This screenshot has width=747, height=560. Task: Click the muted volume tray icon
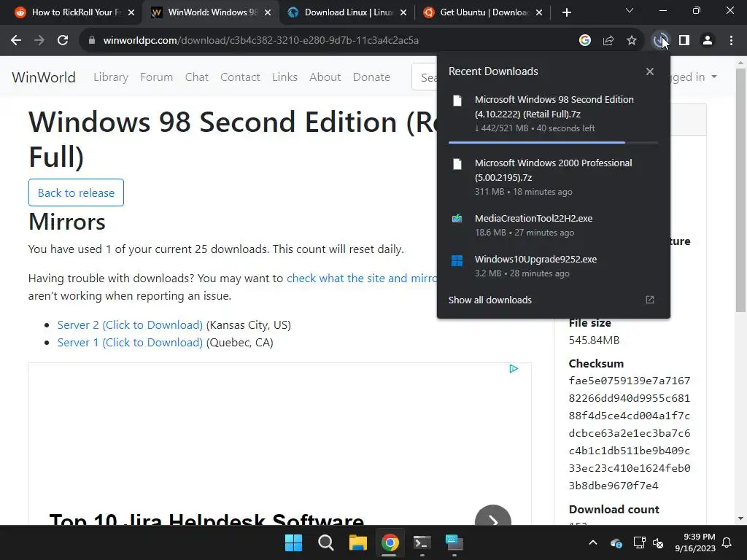658,542
